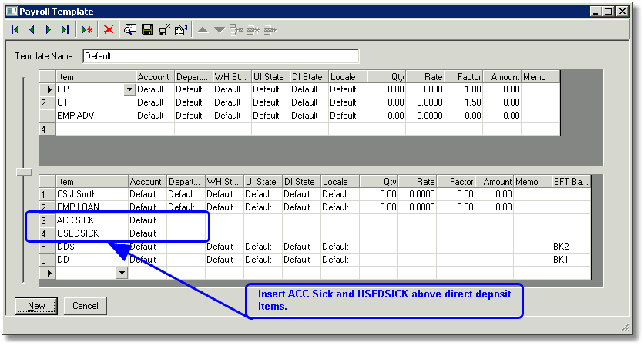Click the first grayed-out row action icon

236,29
